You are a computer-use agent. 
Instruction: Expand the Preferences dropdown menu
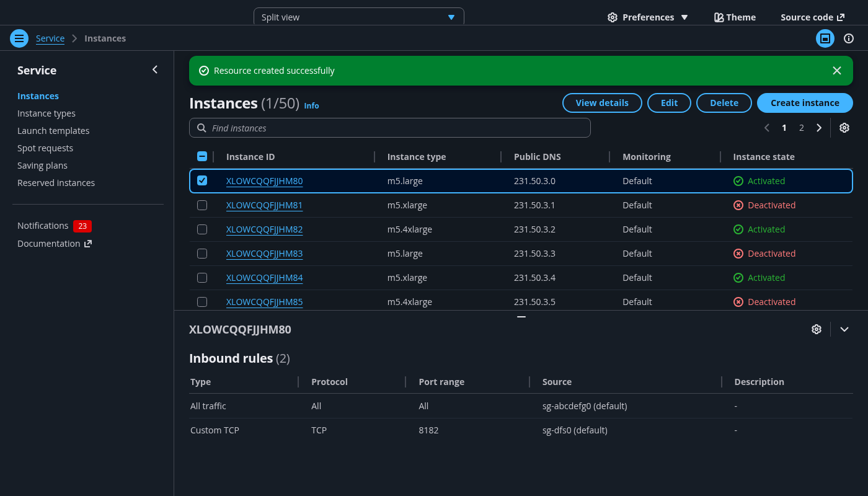point(648,17)
